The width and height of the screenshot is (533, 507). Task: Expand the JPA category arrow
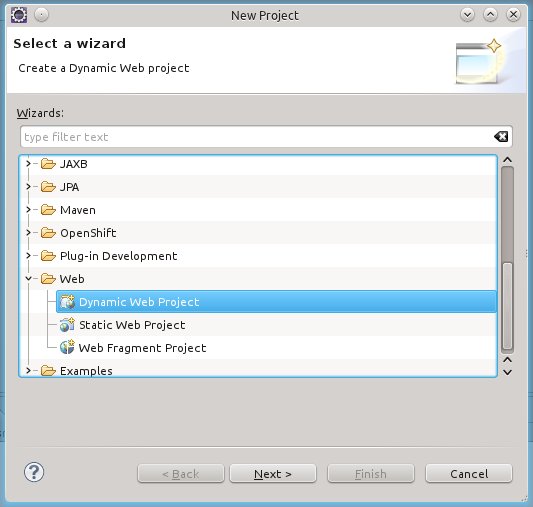pyautogui.click(x=29, y=187)
